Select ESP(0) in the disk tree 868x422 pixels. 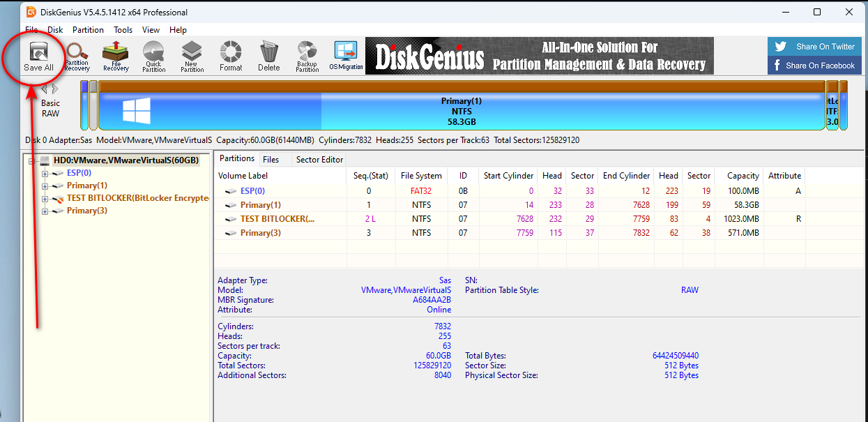[x=79, y=173]
